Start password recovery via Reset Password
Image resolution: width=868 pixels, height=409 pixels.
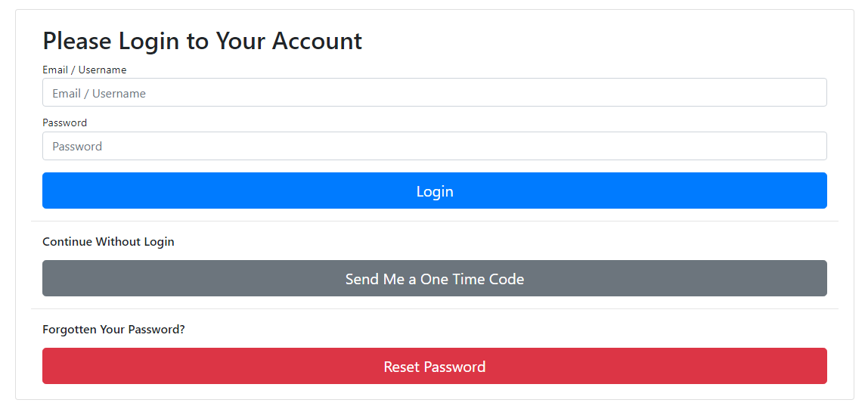tap(434, 367)
